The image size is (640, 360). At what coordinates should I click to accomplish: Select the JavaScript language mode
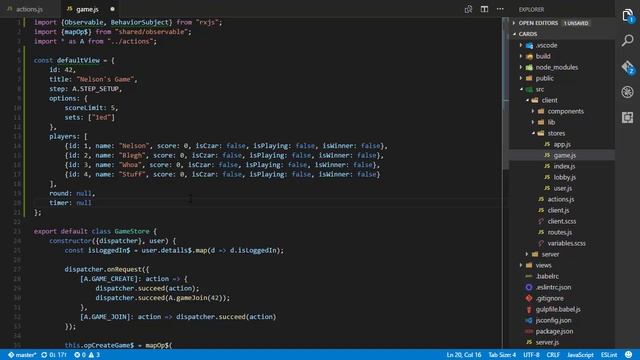(580, 355)
